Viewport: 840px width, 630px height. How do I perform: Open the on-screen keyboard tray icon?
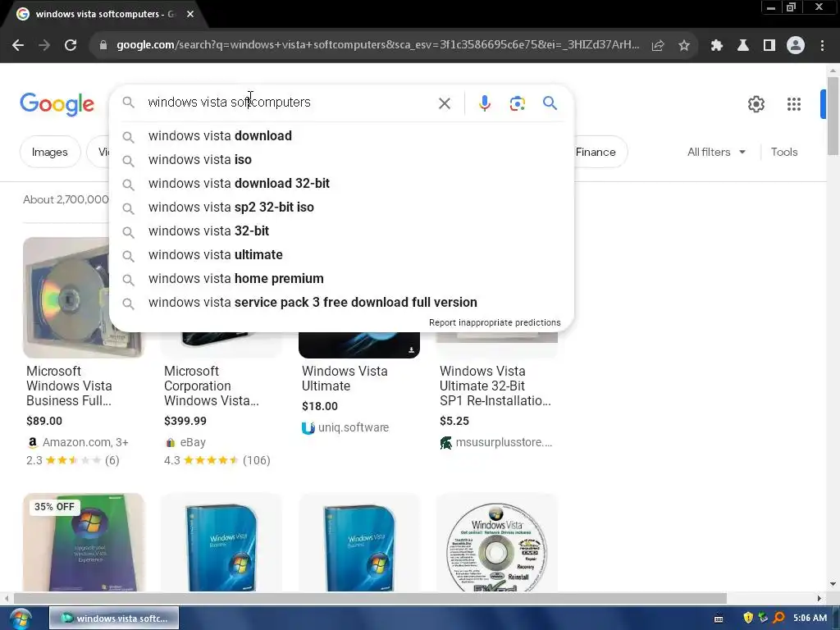719,619
